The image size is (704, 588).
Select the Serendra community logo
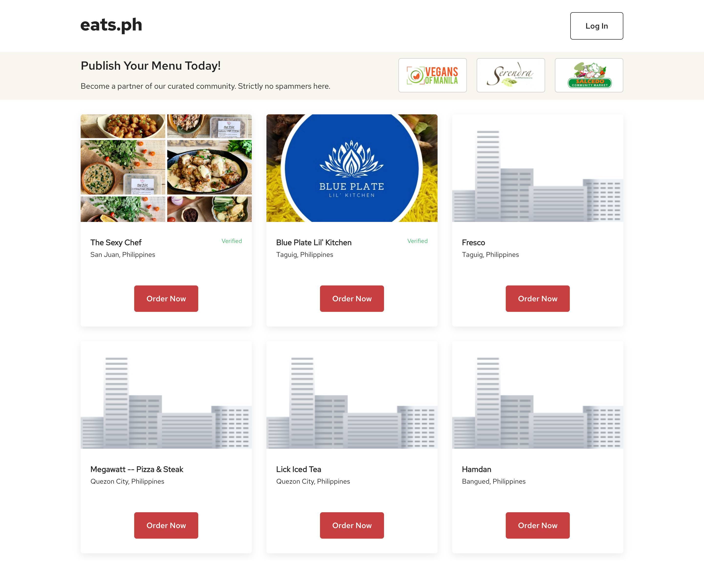(x=510, y=75)
